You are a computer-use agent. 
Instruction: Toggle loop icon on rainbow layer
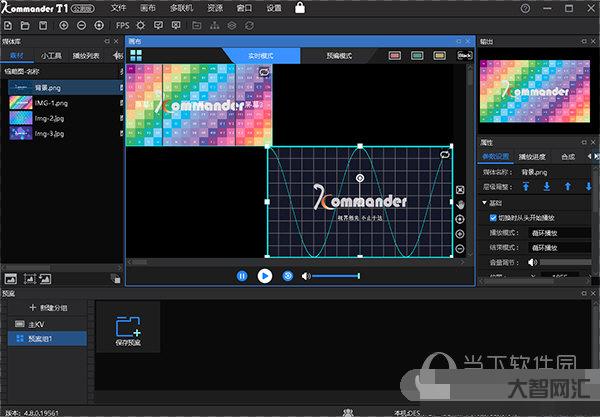coord(264,72)
